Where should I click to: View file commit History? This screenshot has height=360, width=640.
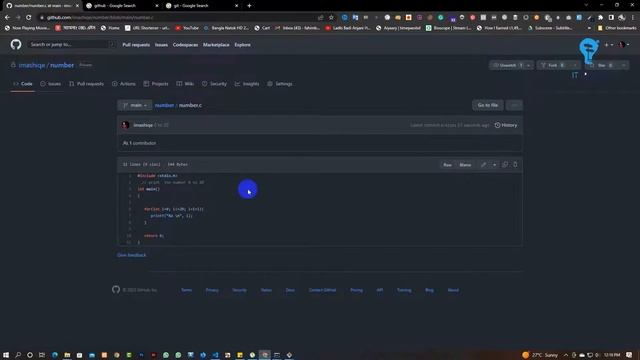(506, 125)
